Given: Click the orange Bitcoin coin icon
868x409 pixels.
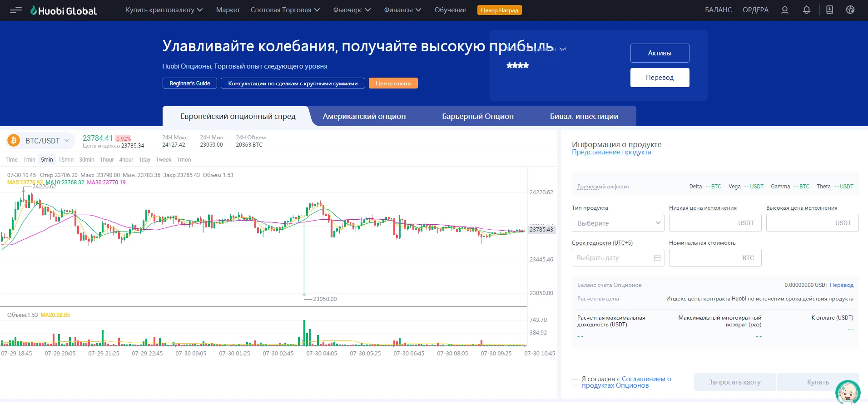Looking at the screenshot, I should 14,141.
